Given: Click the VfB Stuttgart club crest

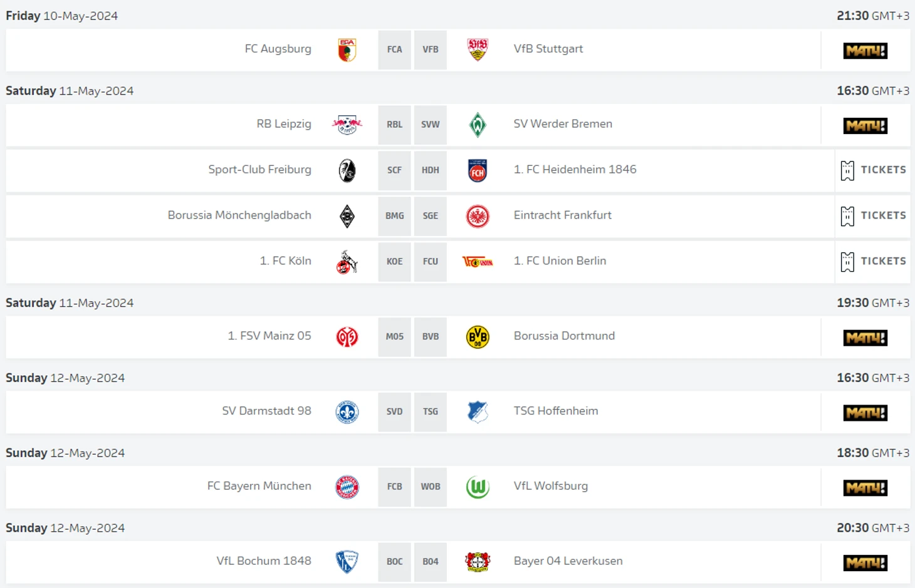Looking at the screenshot, I should (478, 49).
